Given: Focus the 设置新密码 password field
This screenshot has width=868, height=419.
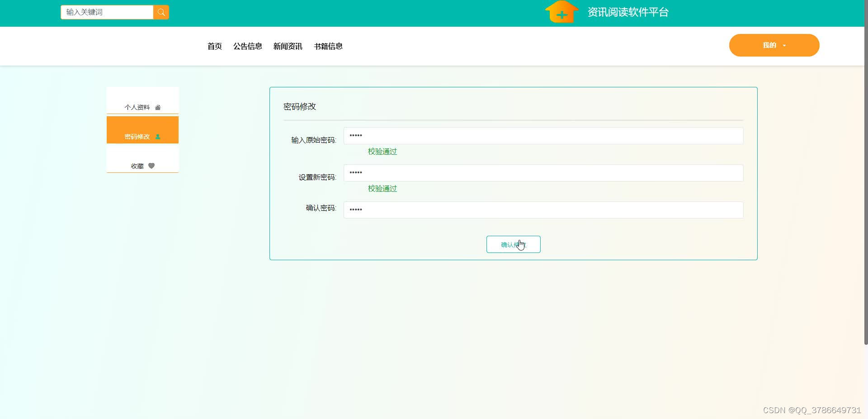Looking at the screenshot, I should [x=543, y=173].
